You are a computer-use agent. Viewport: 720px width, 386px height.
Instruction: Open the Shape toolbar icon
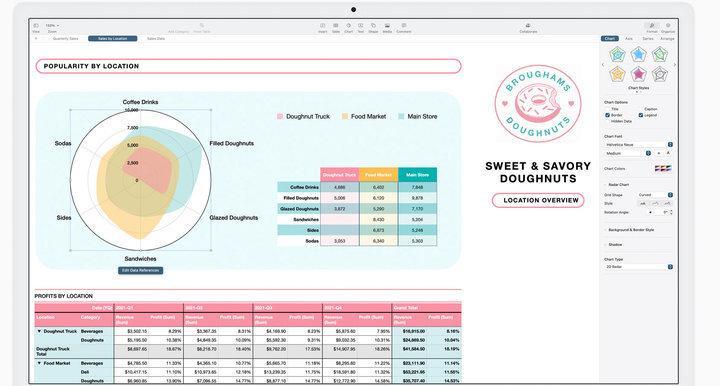(x=373, y=28)
